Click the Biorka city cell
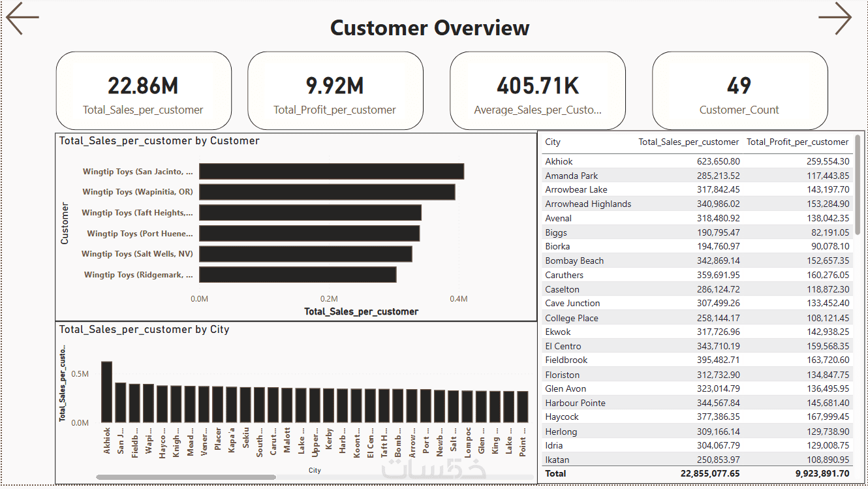 [558, 246]
